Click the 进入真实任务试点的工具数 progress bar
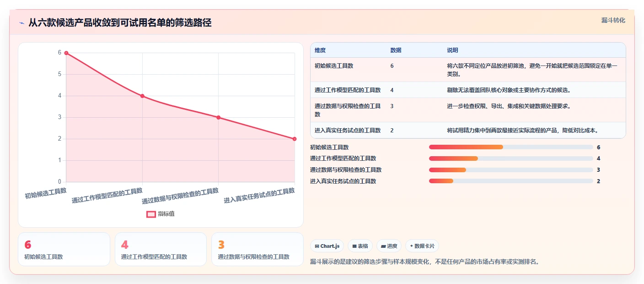The width and height of the screenshot is (644, 284). pyautogui.click(x=511, y=181)
